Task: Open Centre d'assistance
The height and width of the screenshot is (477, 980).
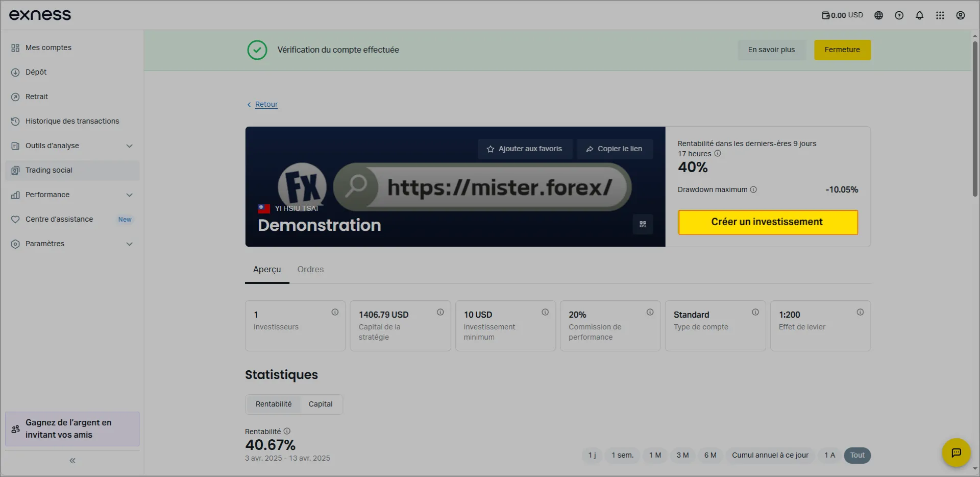Action: click(72, 219)
